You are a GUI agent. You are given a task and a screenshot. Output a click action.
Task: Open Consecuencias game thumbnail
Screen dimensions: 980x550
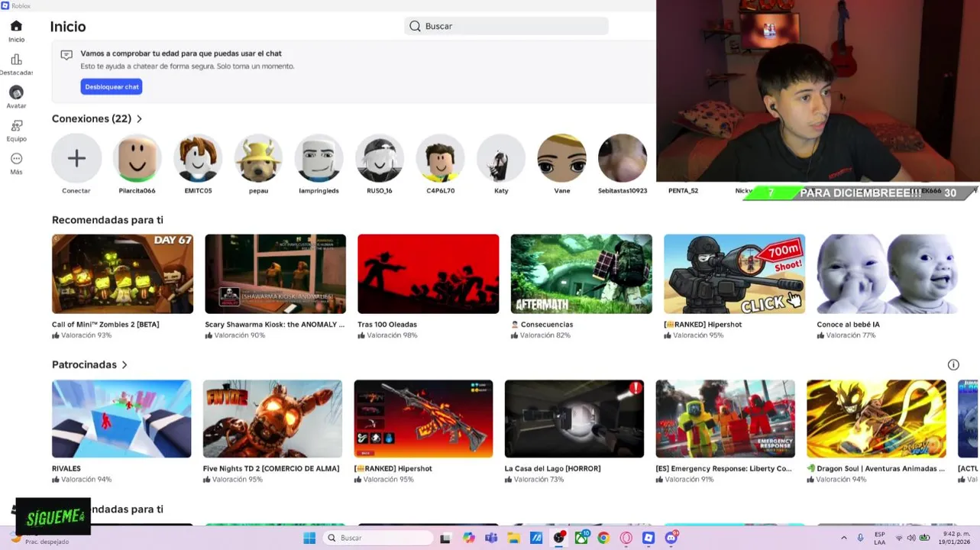pyautogui.click(x=581, y=273)
